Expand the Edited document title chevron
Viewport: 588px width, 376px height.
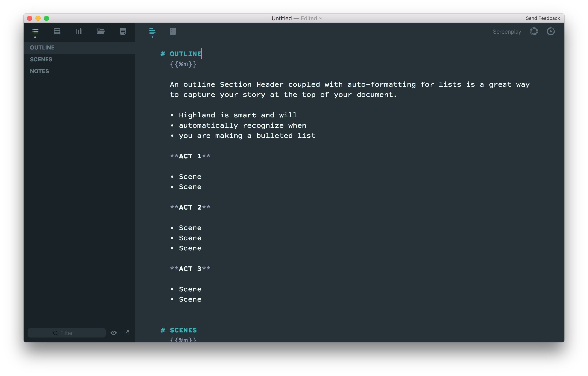321,18
